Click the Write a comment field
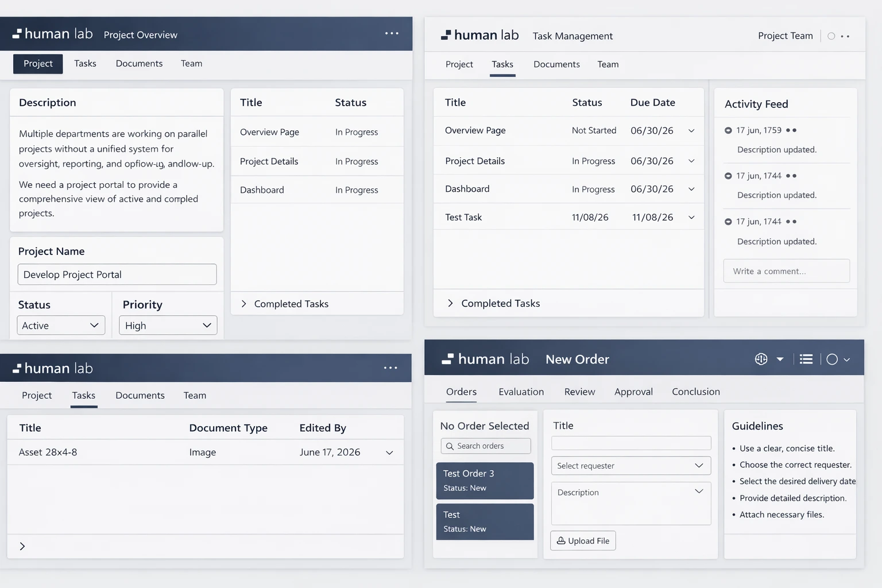The height and width of the screenshot is (588, 882). (786, 271)
